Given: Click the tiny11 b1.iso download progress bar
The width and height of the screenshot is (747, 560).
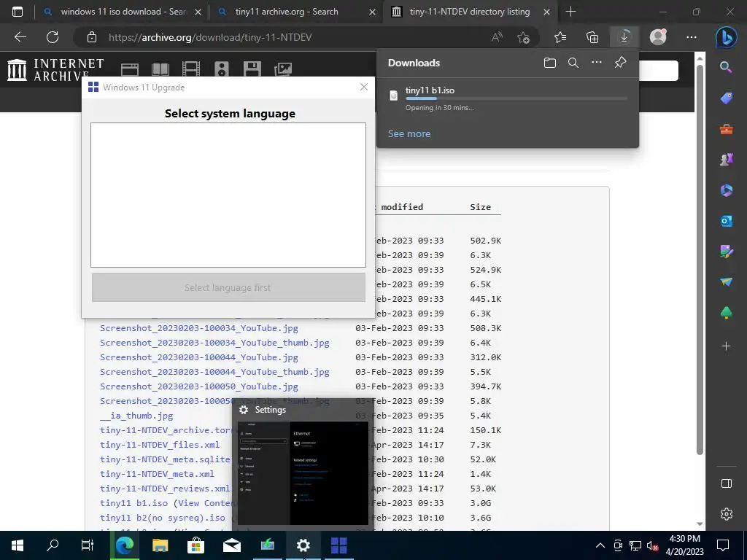Looking at the screenshot, I should 516,98.
